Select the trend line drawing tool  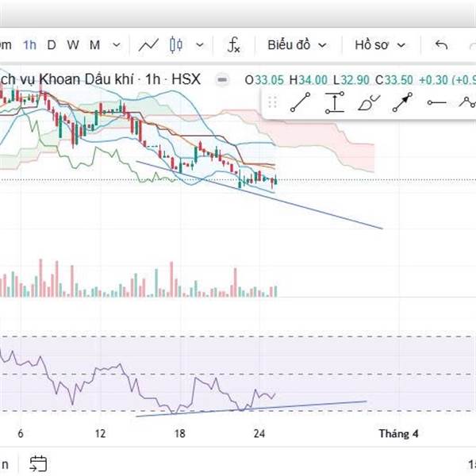(x=299, y=102)
